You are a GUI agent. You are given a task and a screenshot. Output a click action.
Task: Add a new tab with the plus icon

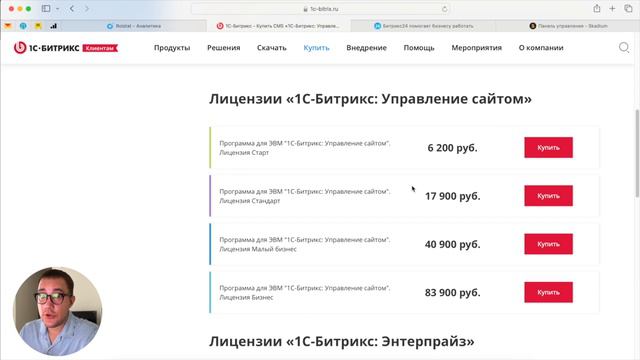pos(612,8)
